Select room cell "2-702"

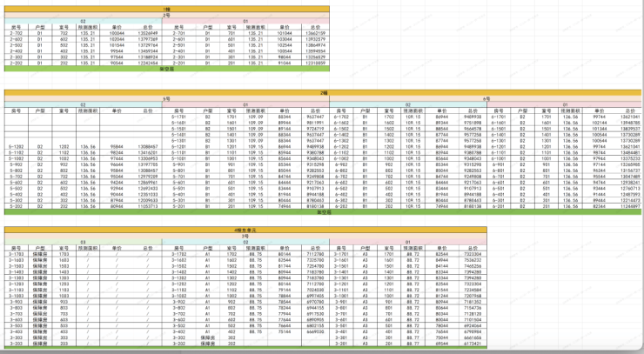tap(17, 33)
